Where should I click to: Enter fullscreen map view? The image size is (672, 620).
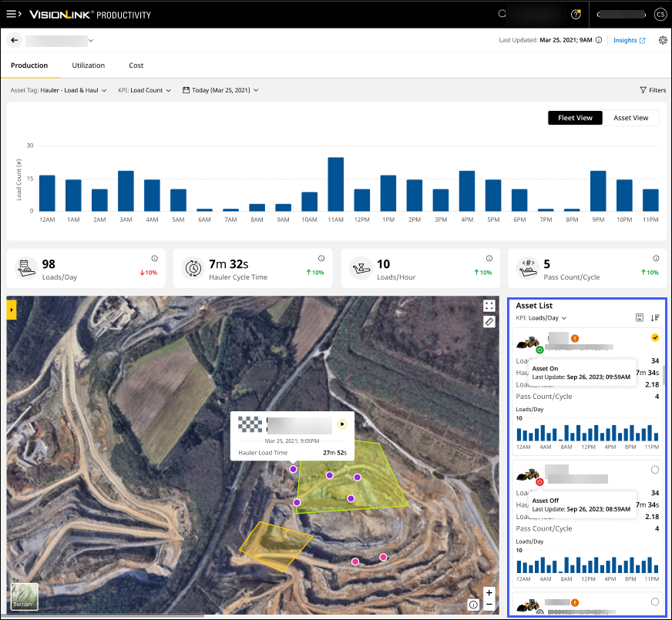[489, 306]
